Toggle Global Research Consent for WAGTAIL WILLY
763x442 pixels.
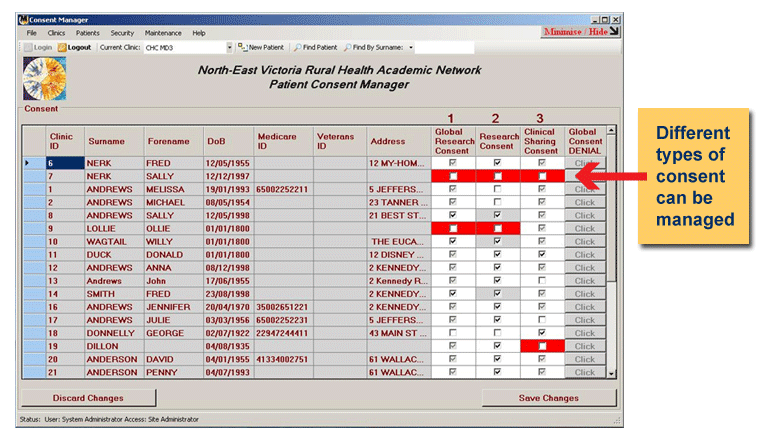point(453,241)
